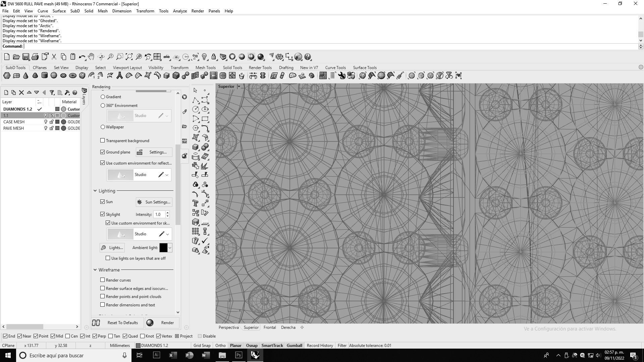
Task: Open Superior viewport title dropdown arrow
Action: coord(239,86)
